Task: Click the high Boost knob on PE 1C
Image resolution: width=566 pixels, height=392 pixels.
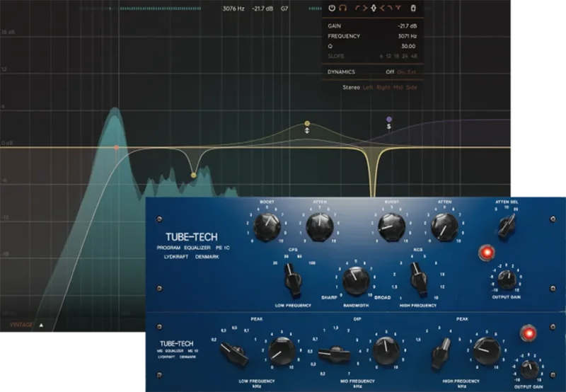Action: point(391,226)
